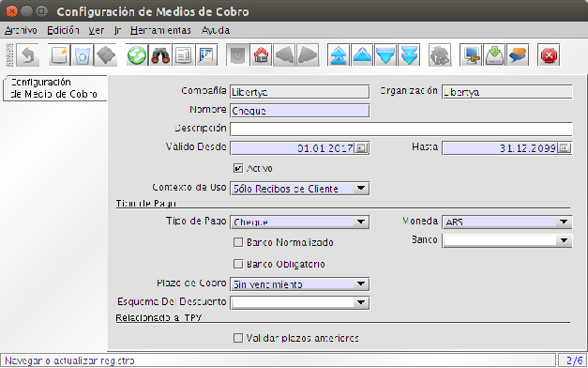Screen dimensions: 588x368
Task: Click the delete record trash icon
Action: pos(83,55)
